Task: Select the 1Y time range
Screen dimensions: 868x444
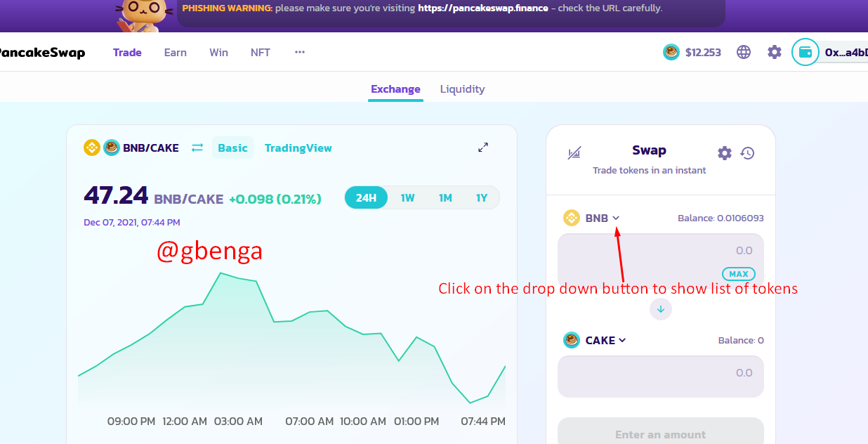Action: pos(482,198)
